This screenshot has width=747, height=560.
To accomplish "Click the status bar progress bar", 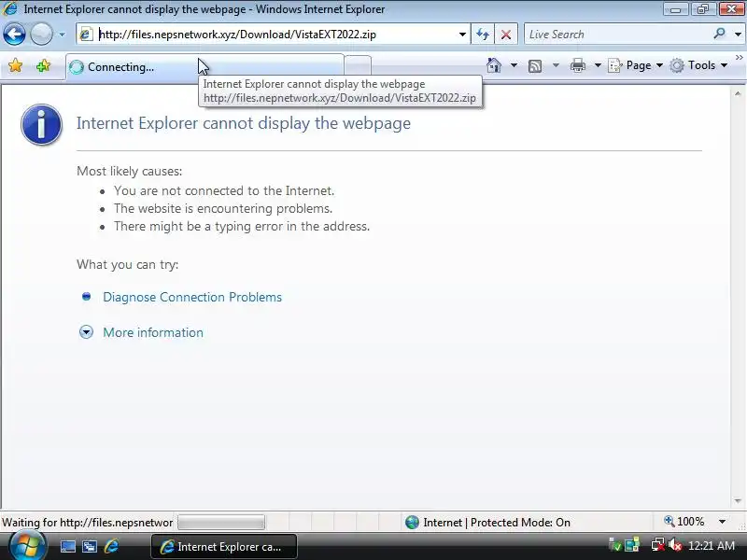I will (x=221, y=523).
